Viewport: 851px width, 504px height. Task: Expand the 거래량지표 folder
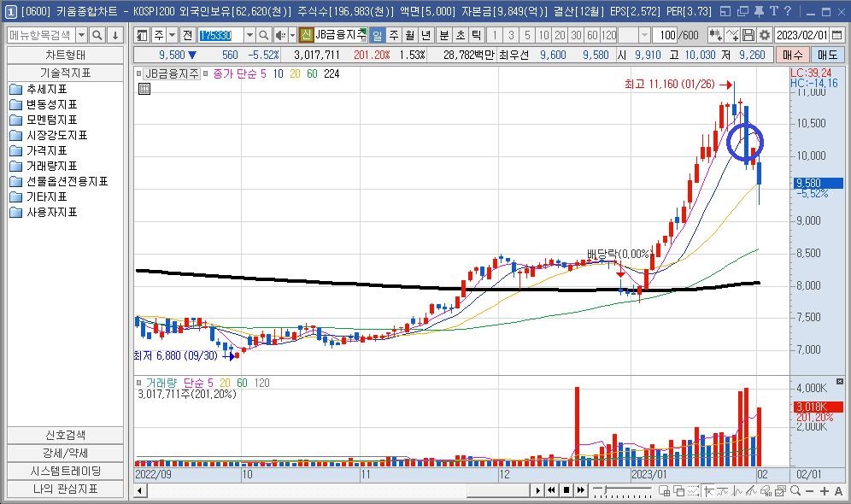tap(44, 166)
